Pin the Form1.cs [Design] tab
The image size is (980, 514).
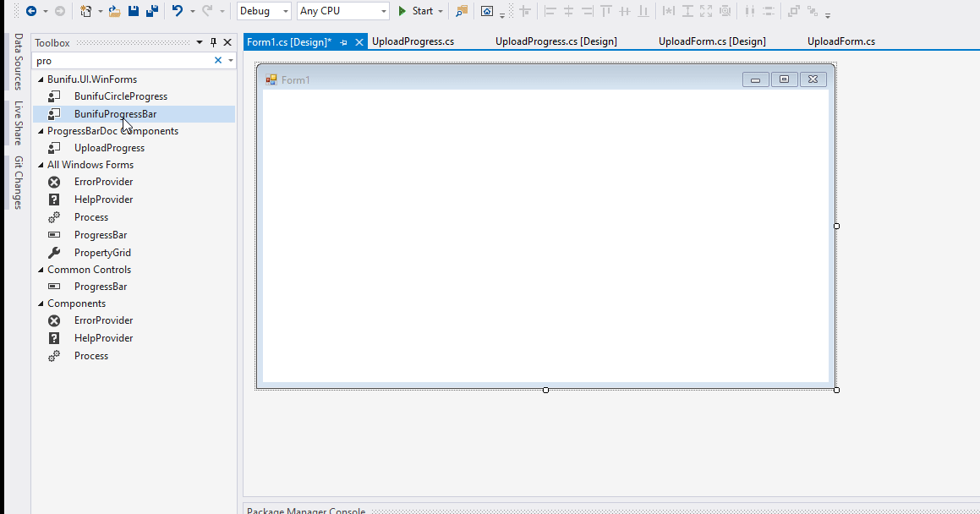(x=343, y=42)
